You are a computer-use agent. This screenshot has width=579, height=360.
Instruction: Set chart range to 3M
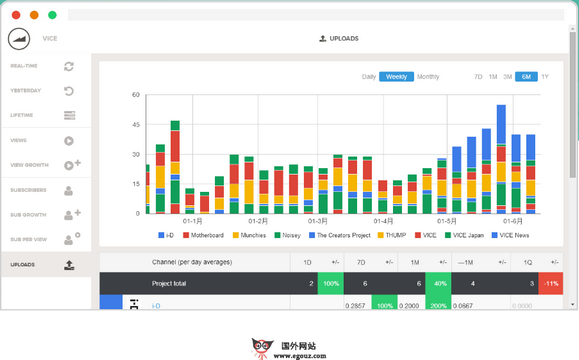click(508, 77)
